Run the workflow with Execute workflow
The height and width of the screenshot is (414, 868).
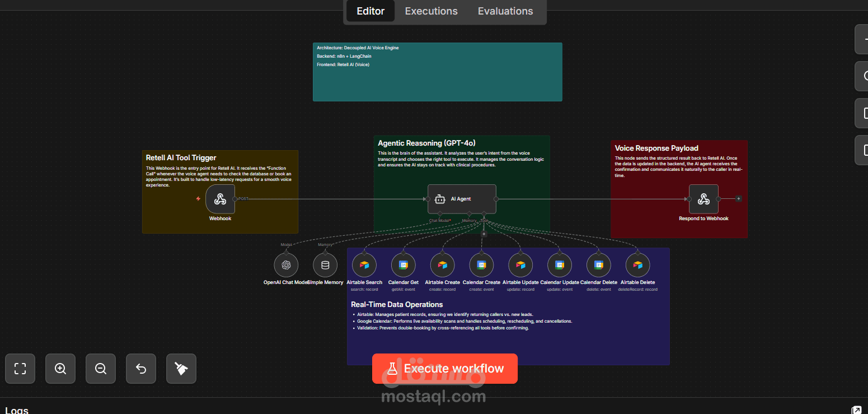pos(445,369)
